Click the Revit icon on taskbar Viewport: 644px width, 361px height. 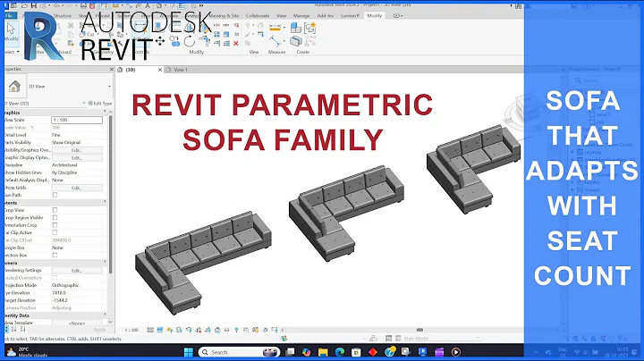click(422, 352)
